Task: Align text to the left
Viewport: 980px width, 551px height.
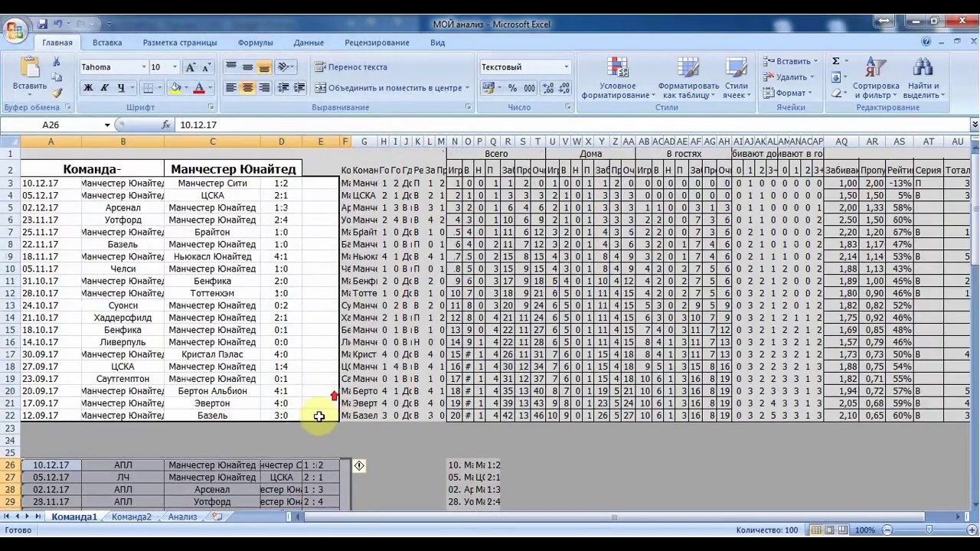Action: (230, 88)
